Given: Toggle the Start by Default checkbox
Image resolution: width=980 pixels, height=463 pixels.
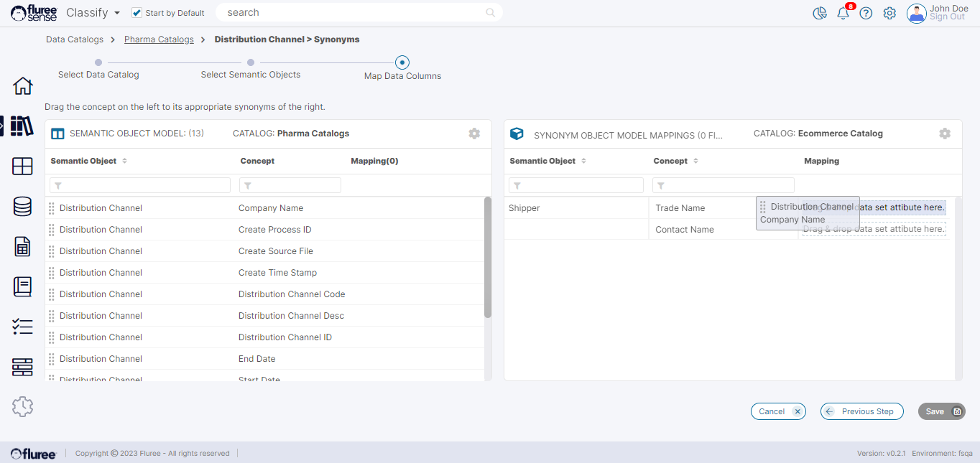Looking at the screenshot, I should click(x=137, y=13).
